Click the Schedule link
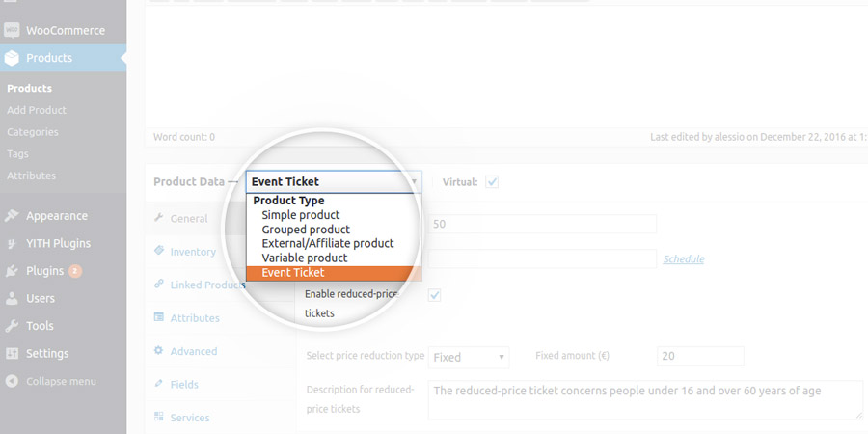This screenshot has width=868, height=434. 684,259
